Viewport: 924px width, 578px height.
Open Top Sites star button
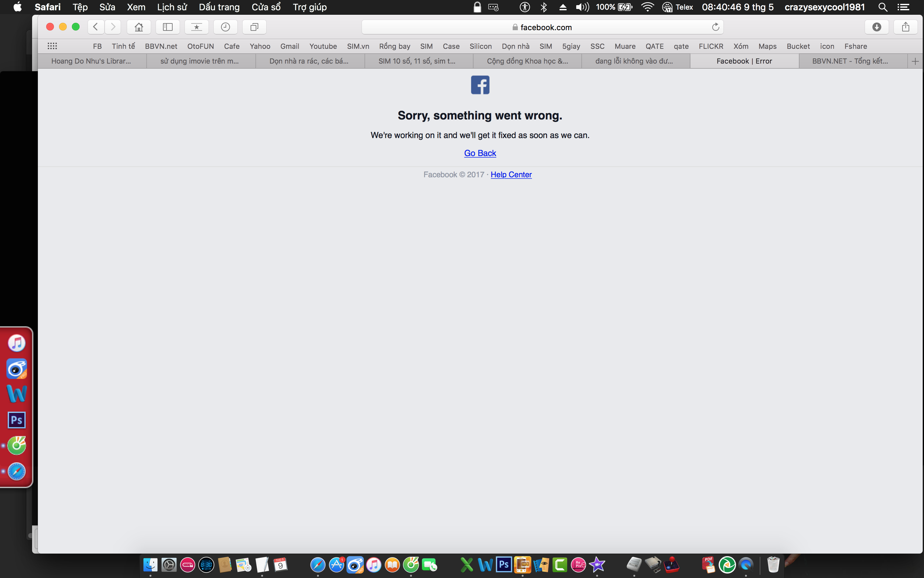(197, 27)
